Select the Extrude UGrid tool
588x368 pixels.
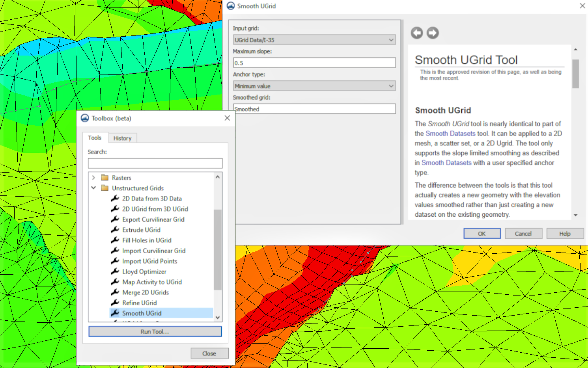point(141,230)
